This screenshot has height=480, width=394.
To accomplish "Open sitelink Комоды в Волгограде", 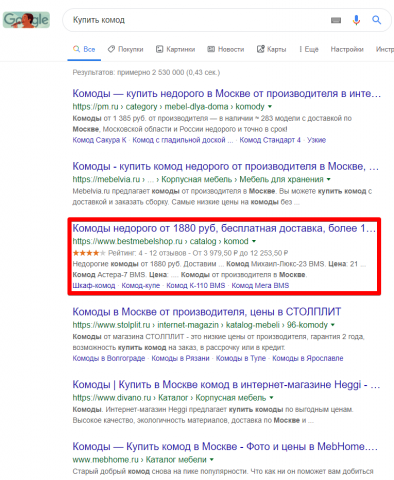I will (109, 358).
